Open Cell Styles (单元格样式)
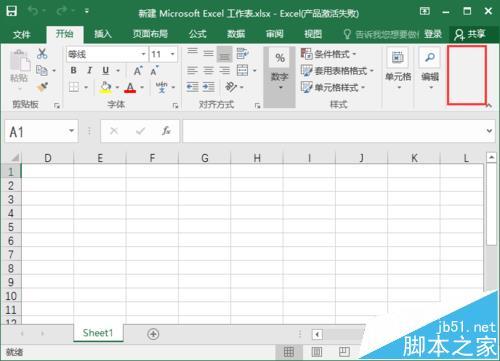This screenshot has width=500, height=361. pos(333,87)
